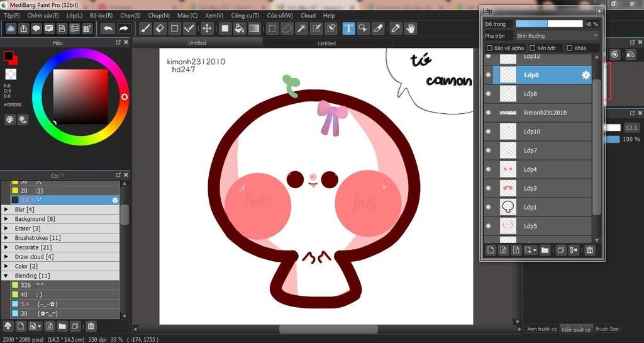644x343 pixels.
Task: Toggle Khóa checkbox
Action: point(570,48)
